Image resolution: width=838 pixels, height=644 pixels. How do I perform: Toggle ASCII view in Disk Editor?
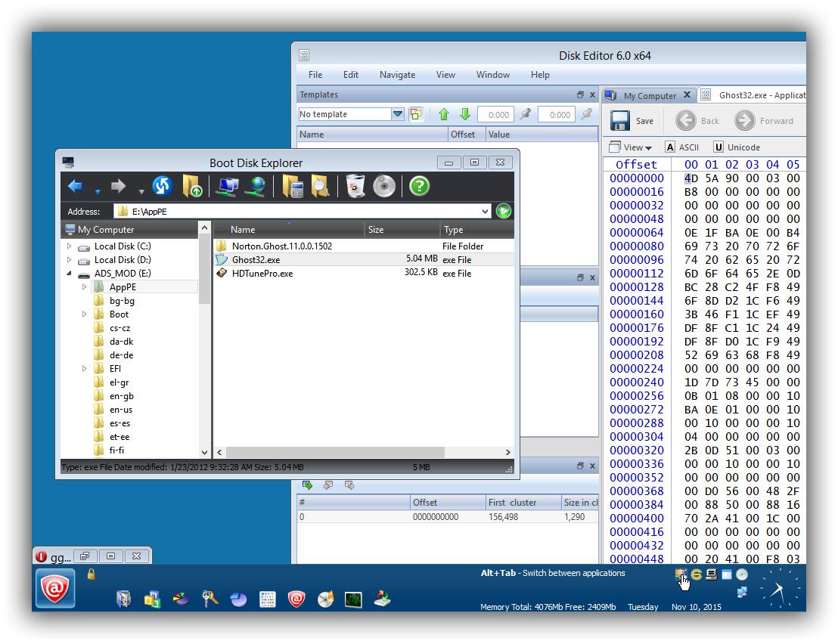pos(682,147)
